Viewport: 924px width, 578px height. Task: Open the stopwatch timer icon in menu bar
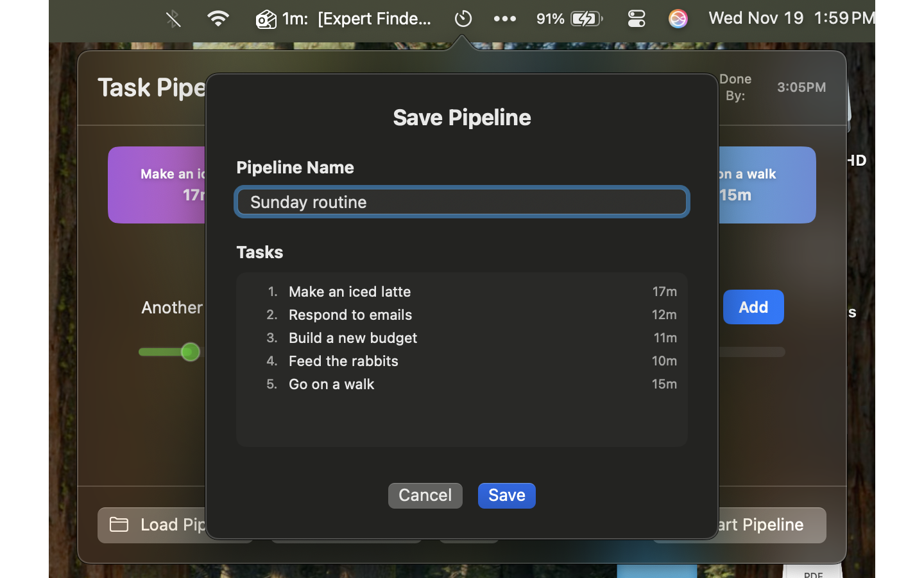[463, 19]
